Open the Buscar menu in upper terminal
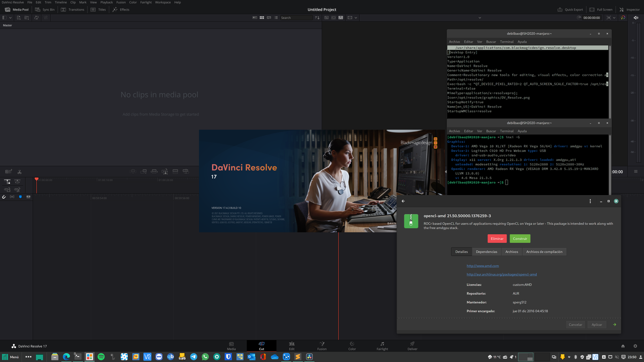The image size is (644, 362). tap(491, 42)
